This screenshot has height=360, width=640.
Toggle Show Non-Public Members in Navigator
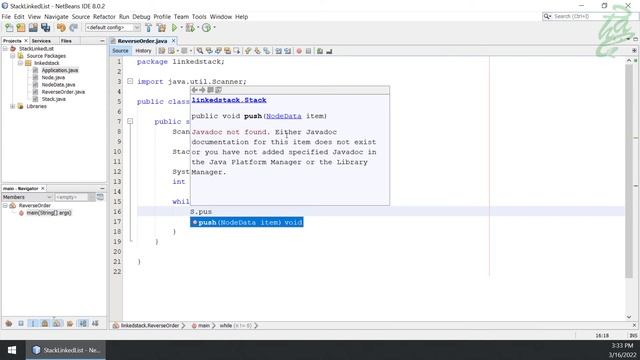pos(45,323)
